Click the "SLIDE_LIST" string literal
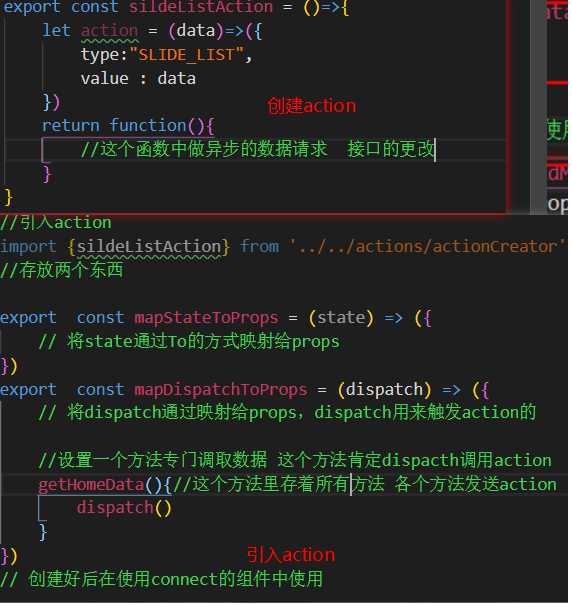This screenshot has height=605, width=572. [187, 55]
